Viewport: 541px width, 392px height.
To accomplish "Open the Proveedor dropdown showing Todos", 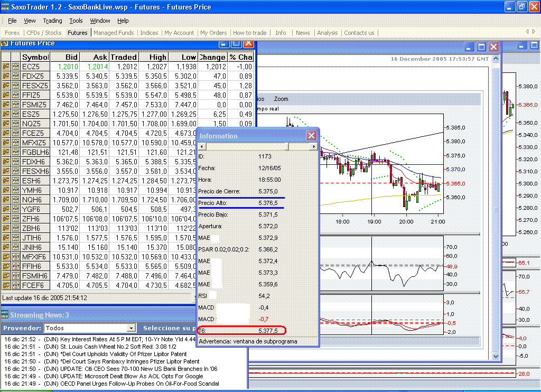I will (x=131, y=328).
